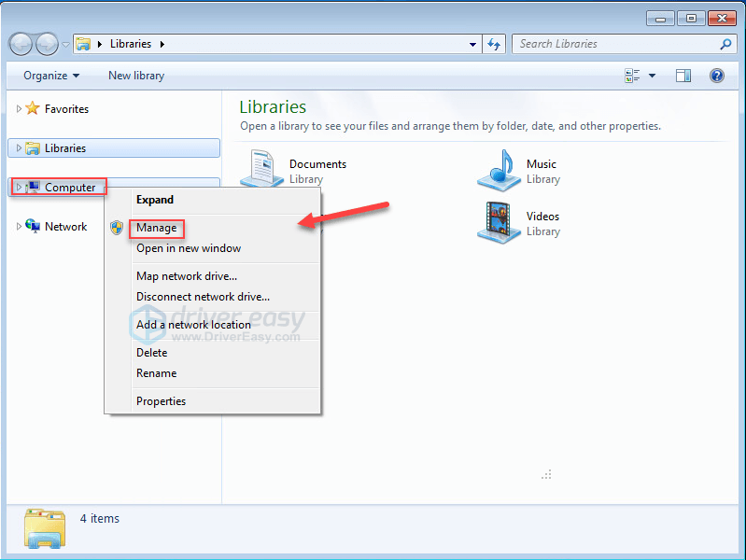Screen dimensions: 746x560
Task: Click the Videos library filmstrip icon
Action: pyautogui.click(x=499, y=223)
